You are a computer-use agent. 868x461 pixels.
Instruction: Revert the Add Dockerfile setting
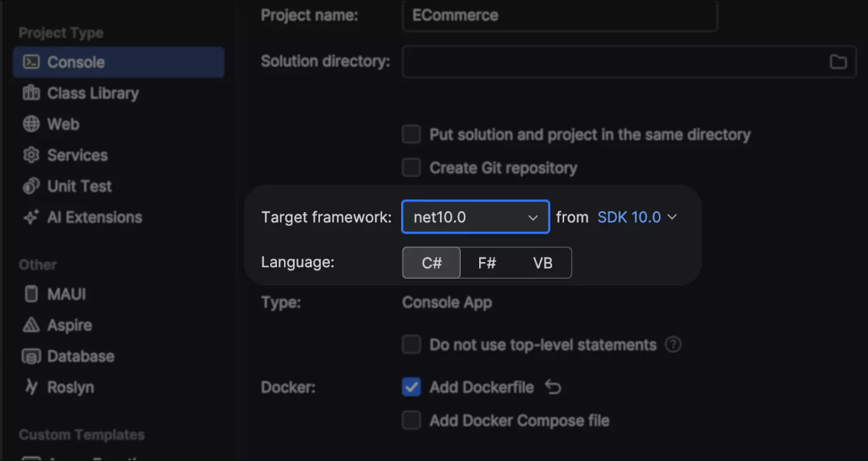pos(553,387)
